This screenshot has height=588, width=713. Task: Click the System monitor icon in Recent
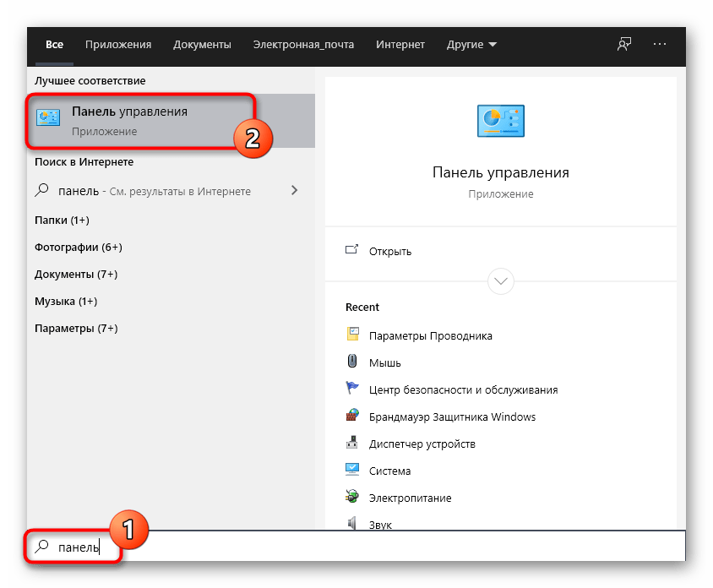point(353,471)
